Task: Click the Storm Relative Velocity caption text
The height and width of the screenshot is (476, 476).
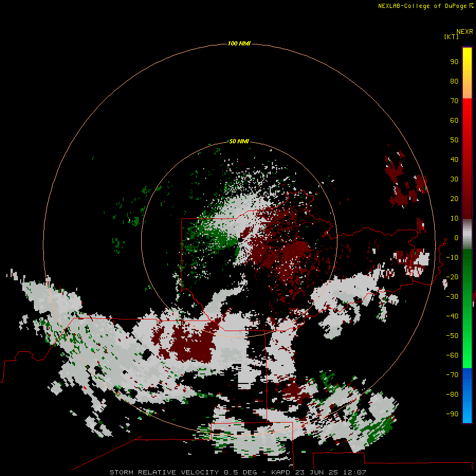Action: pyautogui.click(x=238, y=472)
